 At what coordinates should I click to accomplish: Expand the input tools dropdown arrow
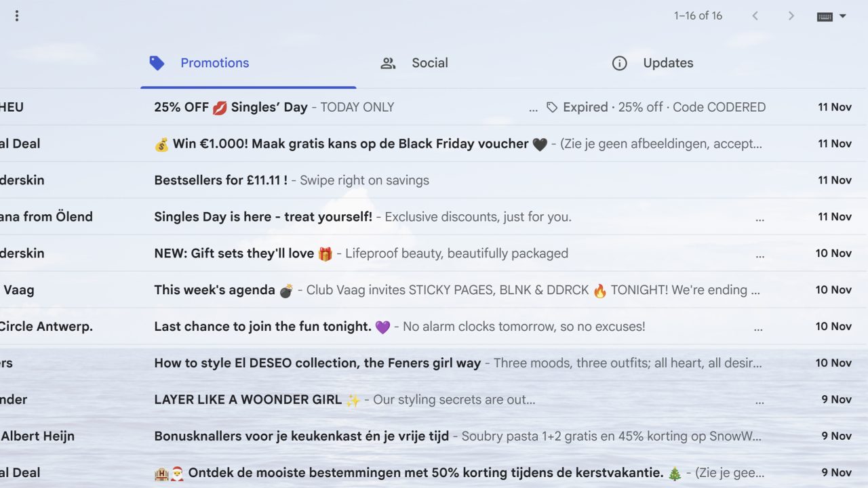[843, 16]
